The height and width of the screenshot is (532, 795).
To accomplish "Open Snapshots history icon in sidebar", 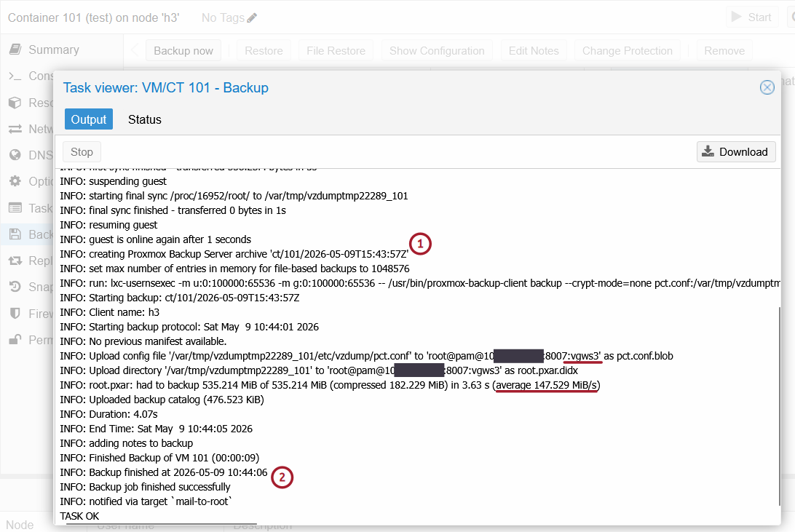I will pos(15,287).
